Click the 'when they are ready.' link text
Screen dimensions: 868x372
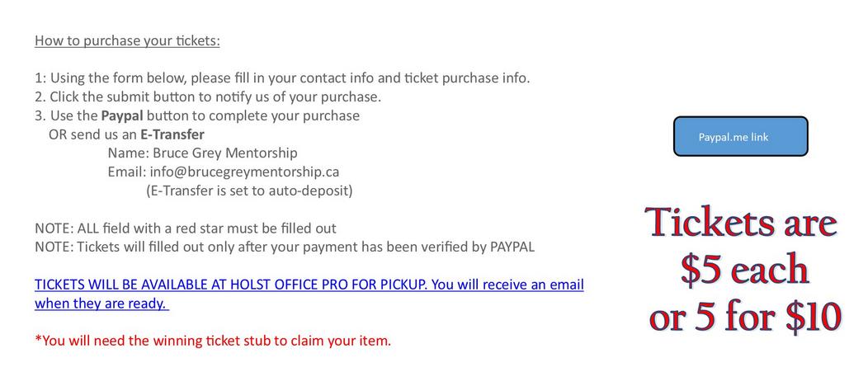(101, 304)
